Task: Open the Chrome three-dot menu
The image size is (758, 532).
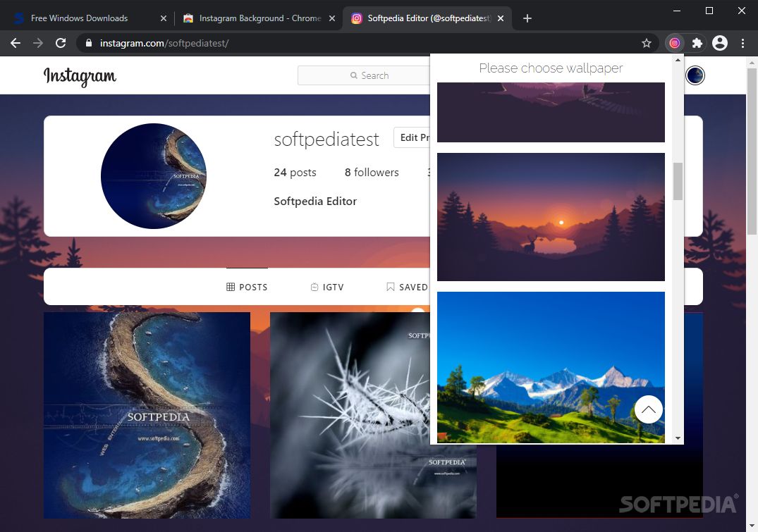Action: tap(742, 43)
